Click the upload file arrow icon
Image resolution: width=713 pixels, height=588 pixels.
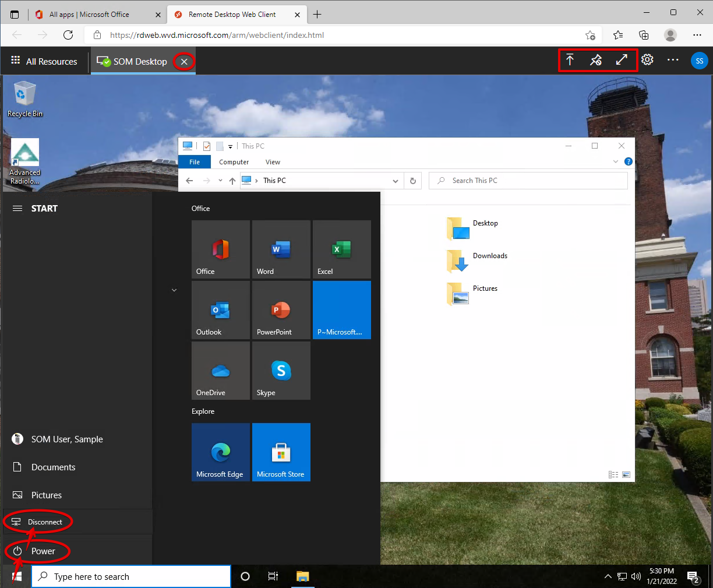(x=570, y=60)
